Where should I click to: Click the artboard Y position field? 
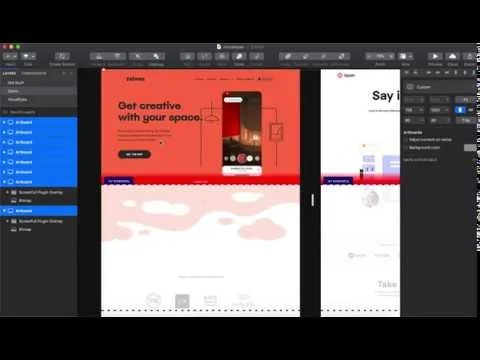440,100
